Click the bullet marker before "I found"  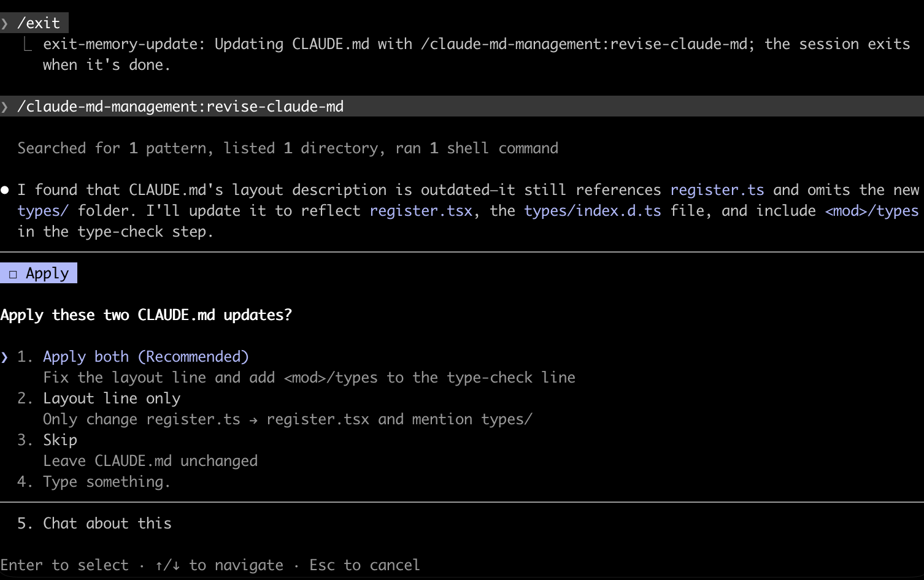tap(5, 190)
